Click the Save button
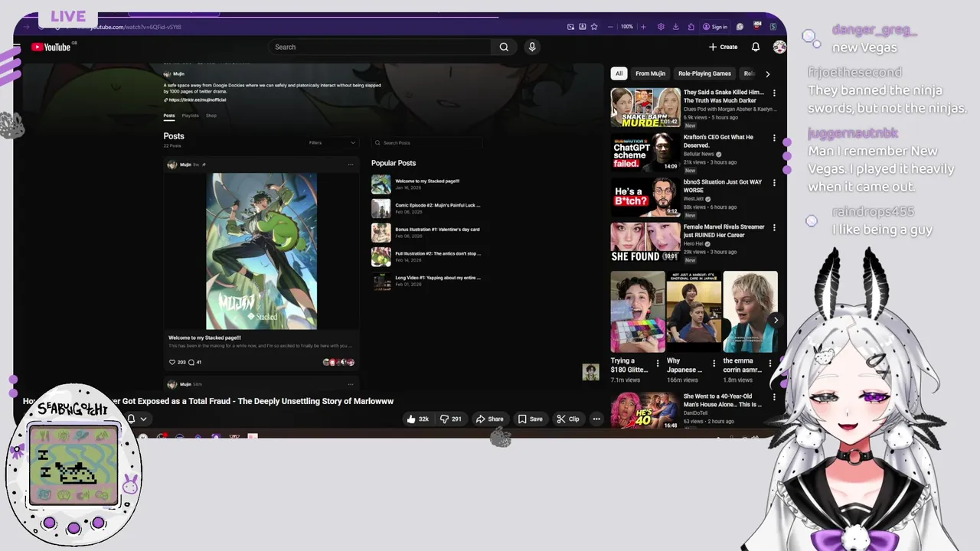This screenshot has height=551, width=980. (x=530, y=419)
